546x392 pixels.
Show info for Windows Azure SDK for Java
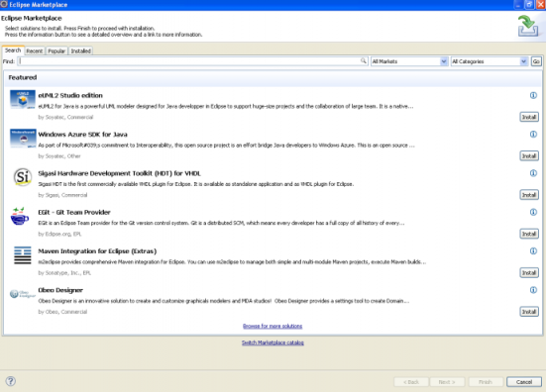pyautogui.click(x=533, y=135)
